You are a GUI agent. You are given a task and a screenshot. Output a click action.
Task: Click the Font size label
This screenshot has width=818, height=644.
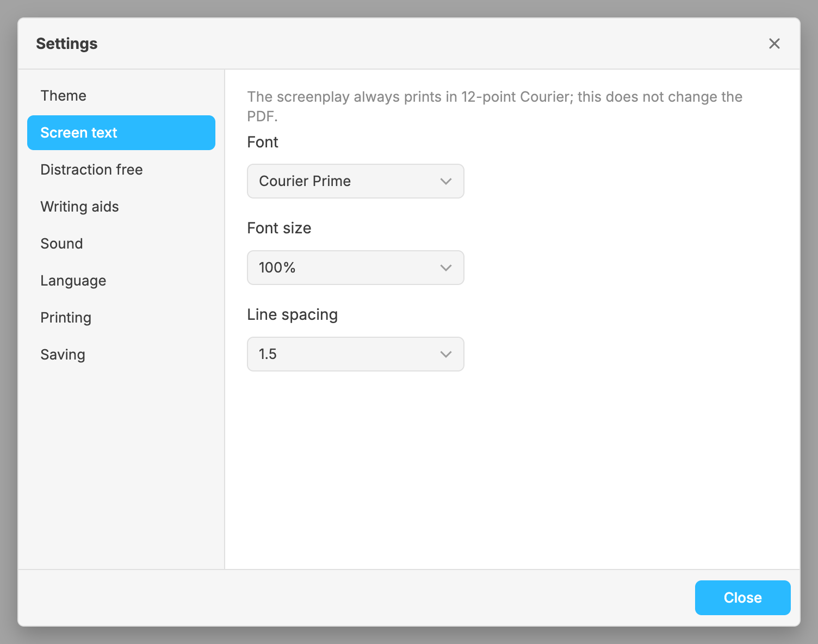[x=279, y=228]
